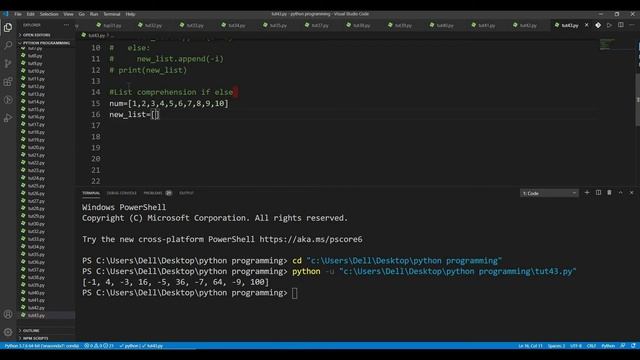Open the Explorer panel ellipsis menu
The height and width of the screenshot is (360, 640).
[x=66, y=25]
